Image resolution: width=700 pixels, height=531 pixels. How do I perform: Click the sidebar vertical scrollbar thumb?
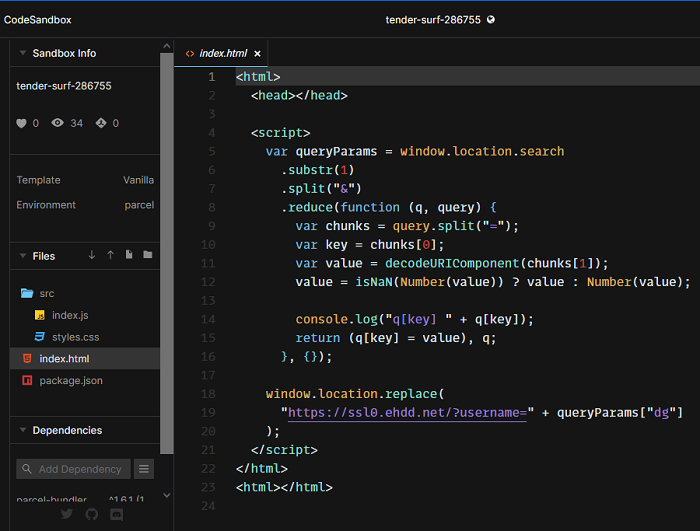click(x=167, y=253)
